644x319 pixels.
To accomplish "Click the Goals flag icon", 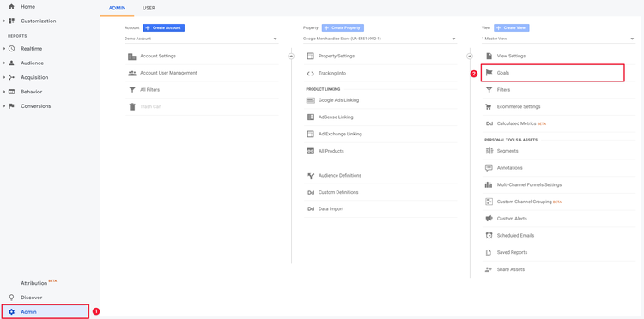I will click(x=489, y=73).
